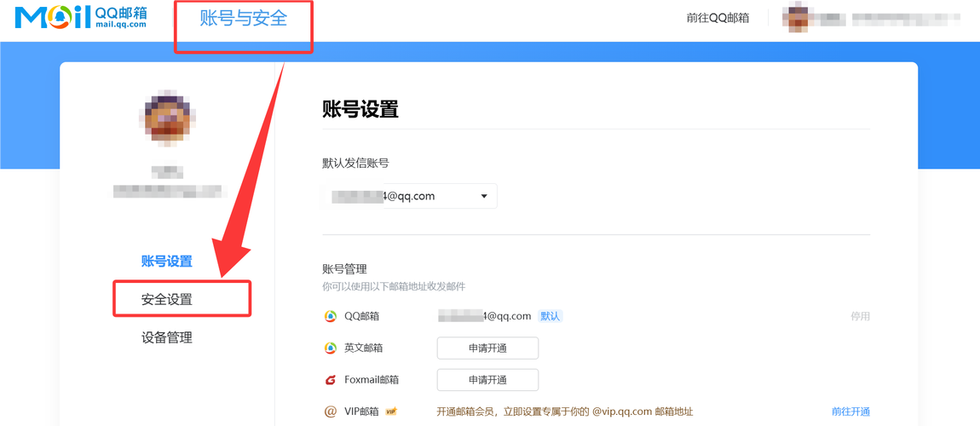Click the VIP badge icon
980x426 pixels.
point(392,412)
